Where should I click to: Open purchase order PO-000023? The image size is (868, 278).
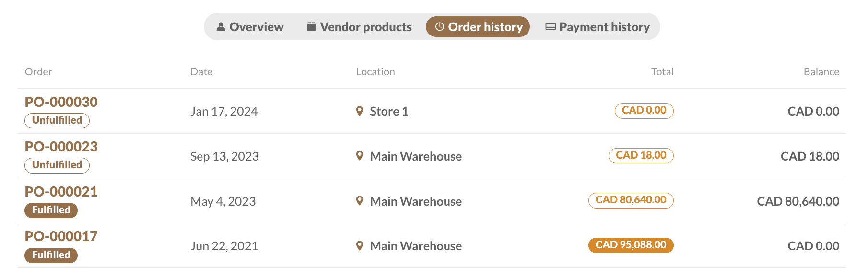(61, 147)
